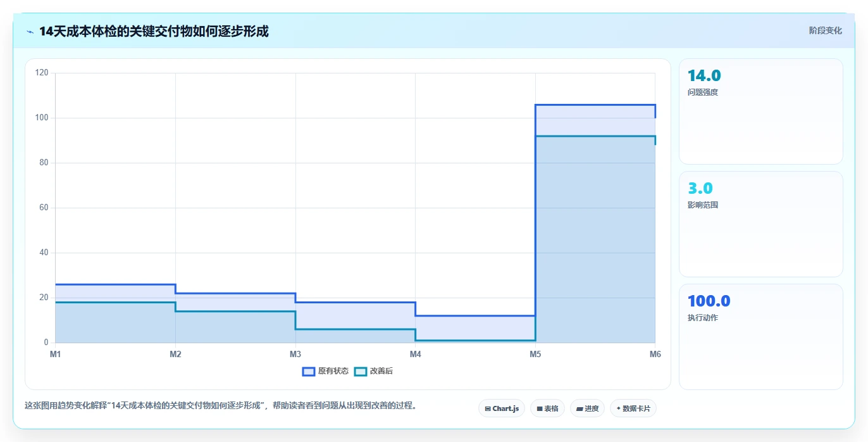Image resolution: width=868 pixels, height=442 pixels.
Task: Click the 3.0 影响范围 card
Action: pyautogui.click(x=760, y=224)
